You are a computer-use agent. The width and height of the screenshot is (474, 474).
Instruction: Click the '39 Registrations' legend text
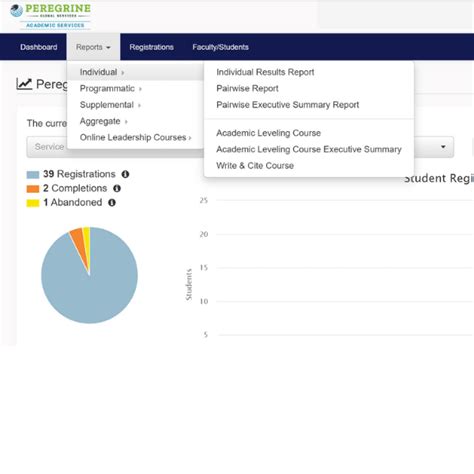(x=79, y=174)
